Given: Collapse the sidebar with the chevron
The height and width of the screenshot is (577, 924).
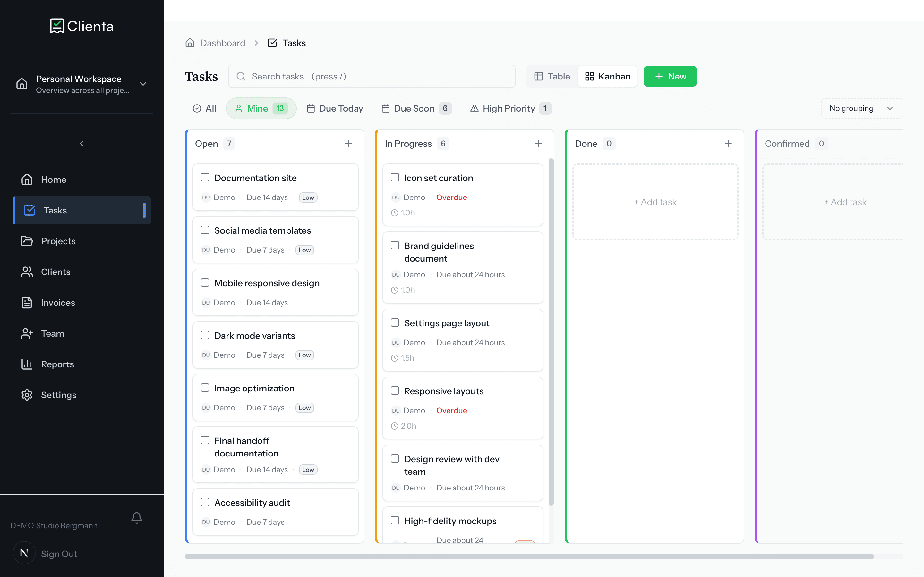Looking at the screenshot, I should [x=81, y=144].
